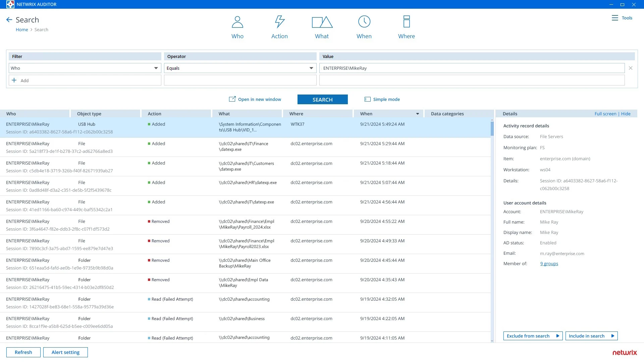The image size is (644, 362).
Task: Go back using the arrow beside Search
Action: click(9, 20)
